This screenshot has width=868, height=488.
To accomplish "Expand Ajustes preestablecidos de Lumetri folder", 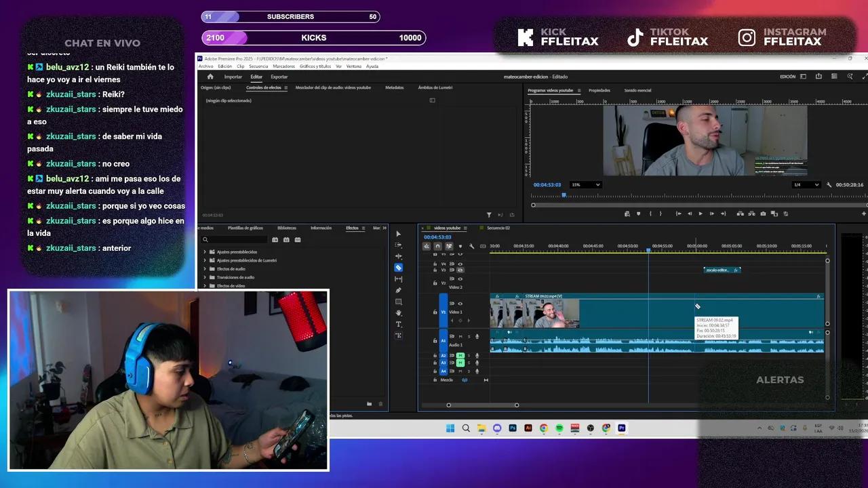I will [x=205, y=260].
